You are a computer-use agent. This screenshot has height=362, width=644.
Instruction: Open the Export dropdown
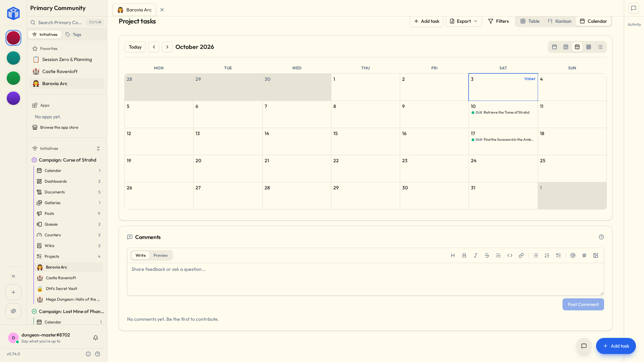464,21
